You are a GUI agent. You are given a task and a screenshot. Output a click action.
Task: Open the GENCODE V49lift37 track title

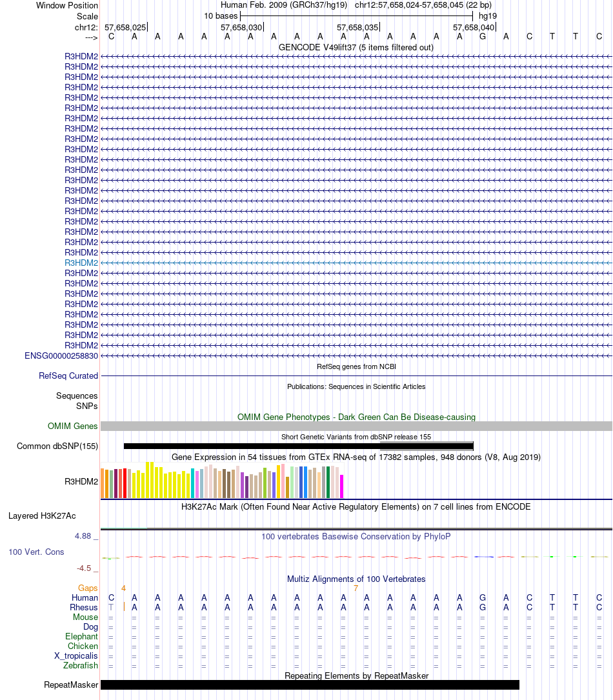356,47
